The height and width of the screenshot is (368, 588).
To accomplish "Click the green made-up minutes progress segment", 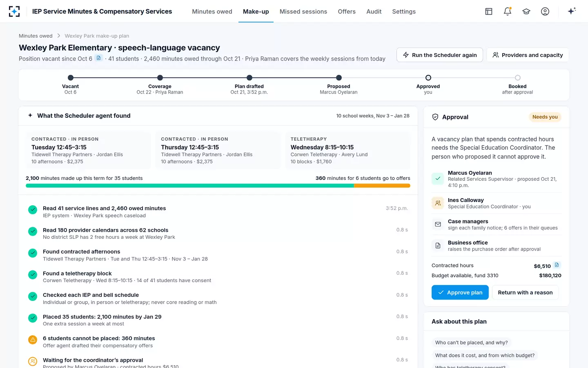I will coord(190,186).
